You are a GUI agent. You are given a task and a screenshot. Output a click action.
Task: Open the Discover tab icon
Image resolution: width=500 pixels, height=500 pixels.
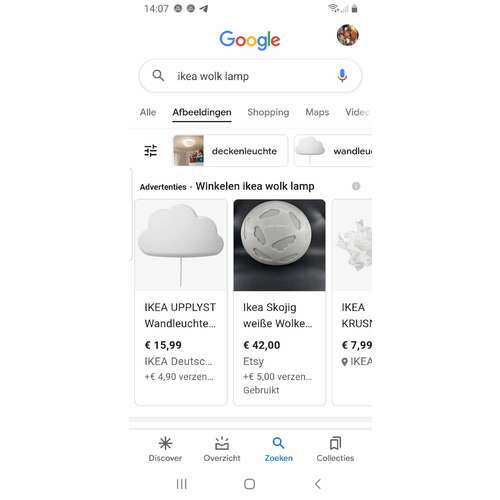[165, 443]
